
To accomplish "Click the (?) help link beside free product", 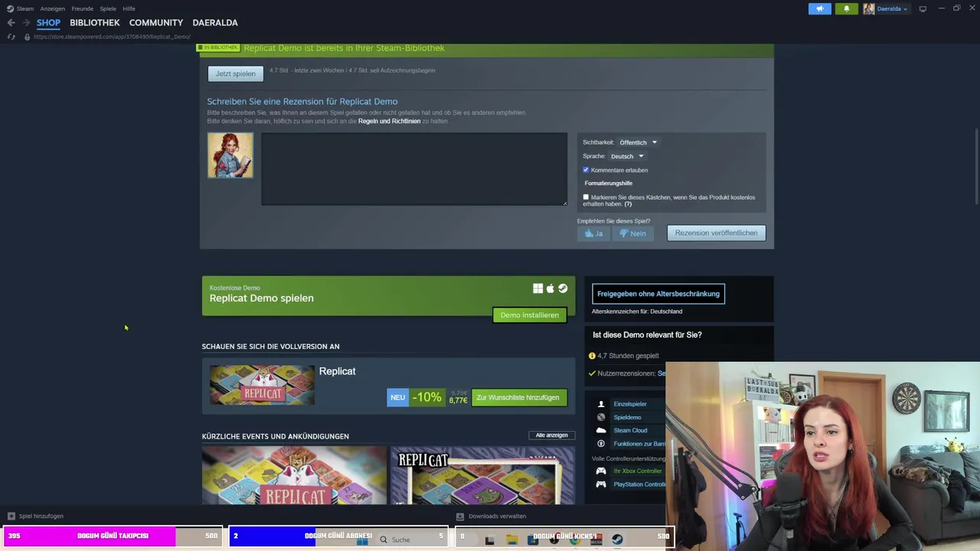I will click(628, 204).
